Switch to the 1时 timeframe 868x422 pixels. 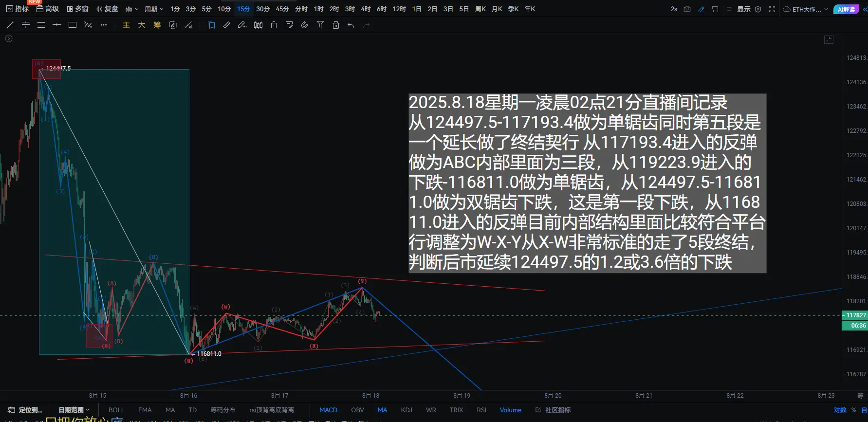(x=318, y=9)
